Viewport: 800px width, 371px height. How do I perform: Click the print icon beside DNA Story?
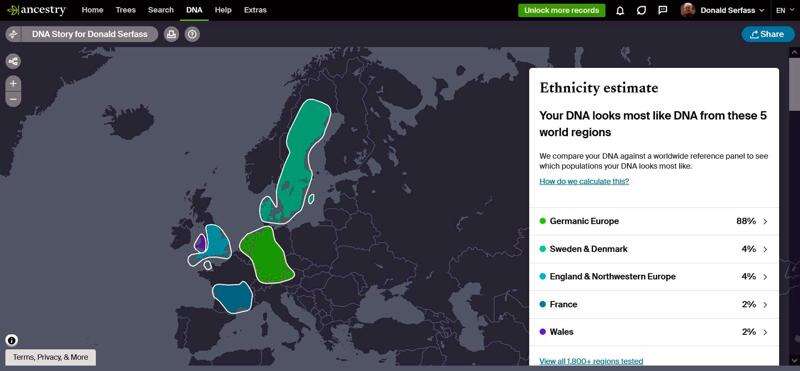pos(171,34)
